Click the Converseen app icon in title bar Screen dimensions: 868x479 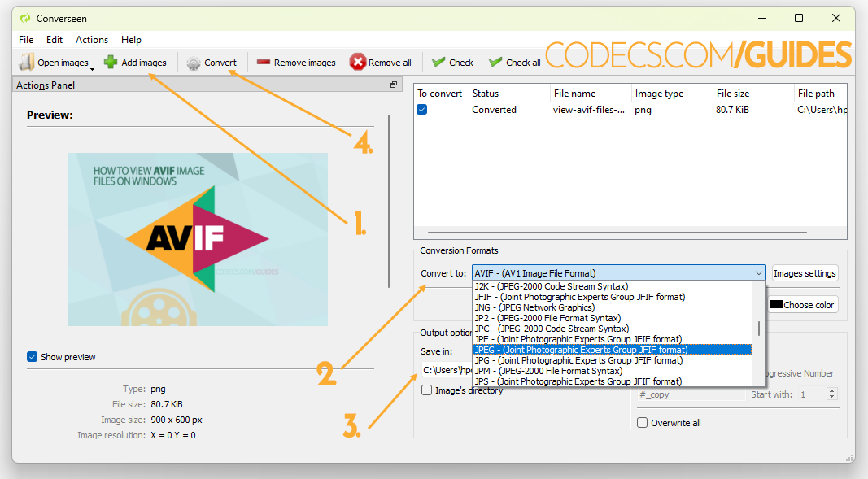25,18
